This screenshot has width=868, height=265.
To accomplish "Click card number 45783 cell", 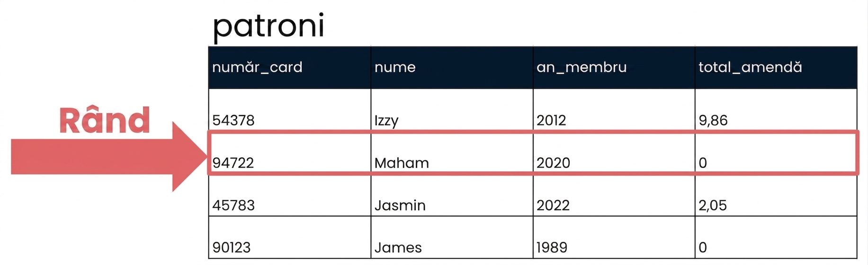I will pos(290,195).
